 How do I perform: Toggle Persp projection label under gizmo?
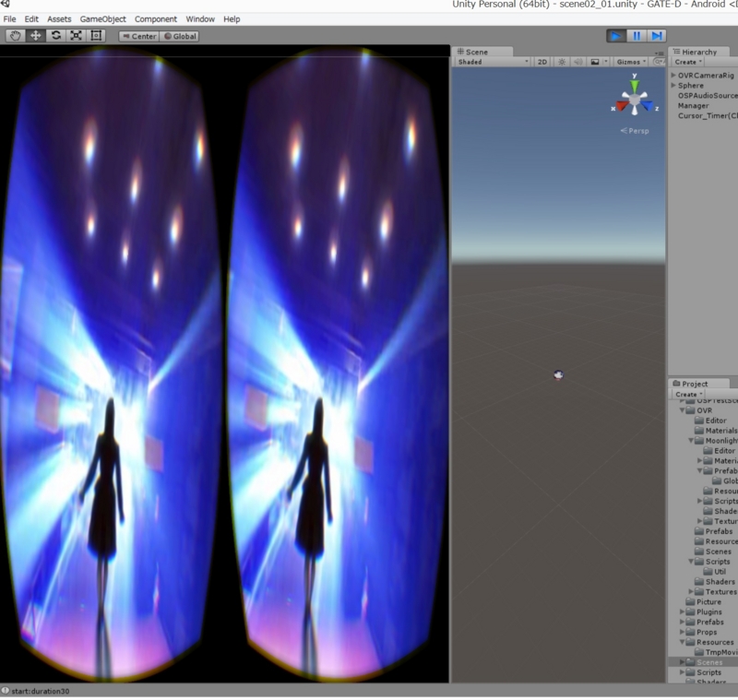[x=635, y=131]
